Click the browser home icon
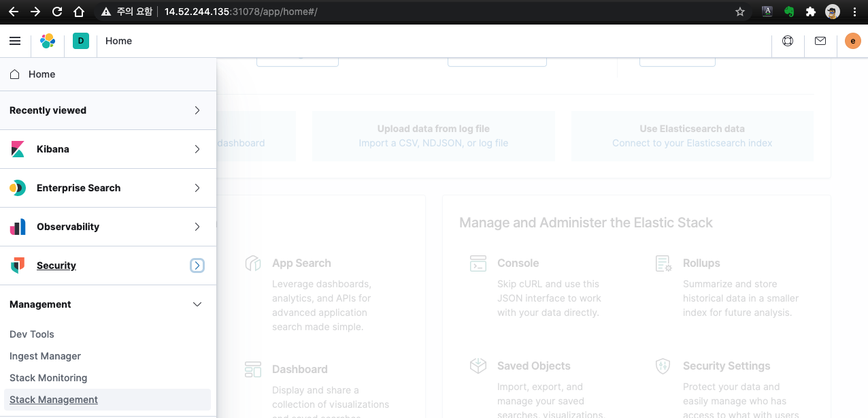 (x=79, y=12)
